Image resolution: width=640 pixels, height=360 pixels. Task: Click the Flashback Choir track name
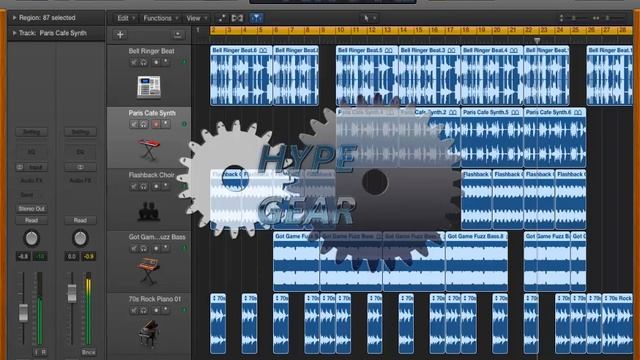[151, 175]
